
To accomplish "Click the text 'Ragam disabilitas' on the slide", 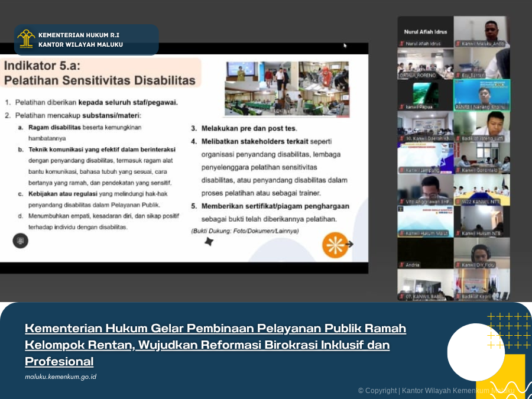I will pos(54,128).
